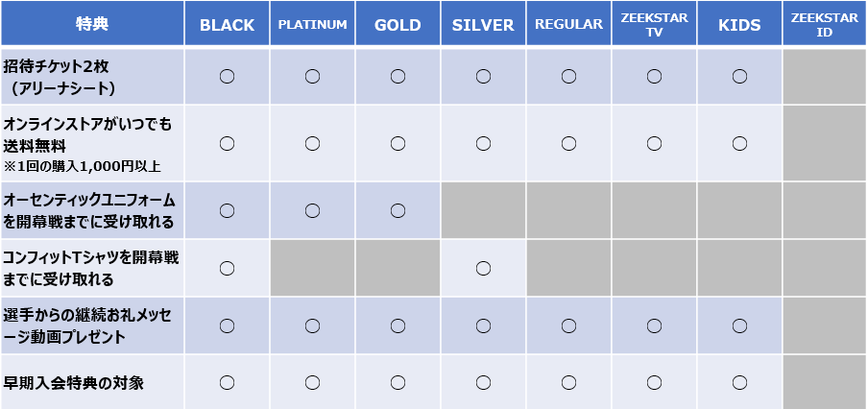This screenshot has height=409, width=868.
Task: Click the オンラインストアがいつでも送料無料 label
Action: (88, 135)
